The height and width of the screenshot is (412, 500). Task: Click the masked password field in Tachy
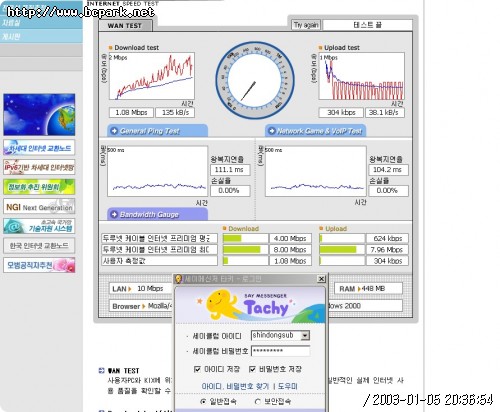280,351
